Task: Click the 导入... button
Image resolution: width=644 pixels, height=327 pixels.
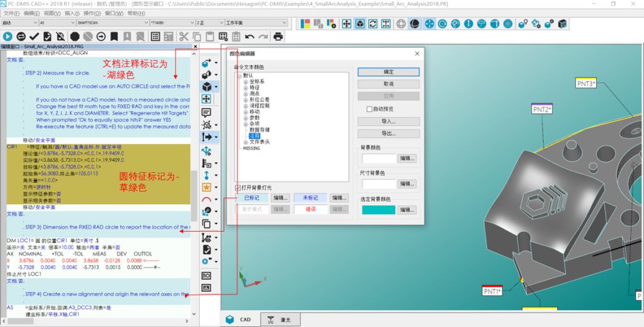Action: (389, 122)
